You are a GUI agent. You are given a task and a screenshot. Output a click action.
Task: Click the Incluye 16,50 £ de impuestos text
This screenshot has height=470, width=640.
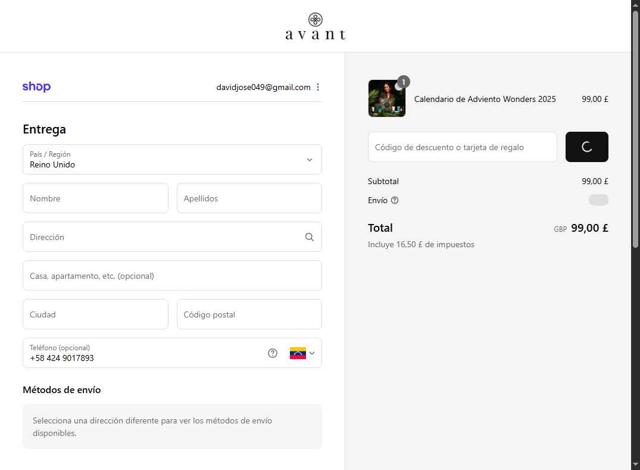(421, 244)
